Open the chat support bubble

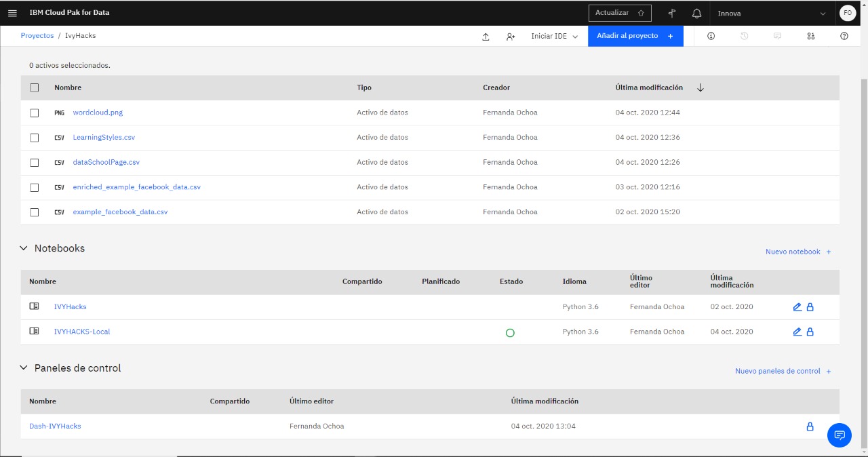[840, 435]
